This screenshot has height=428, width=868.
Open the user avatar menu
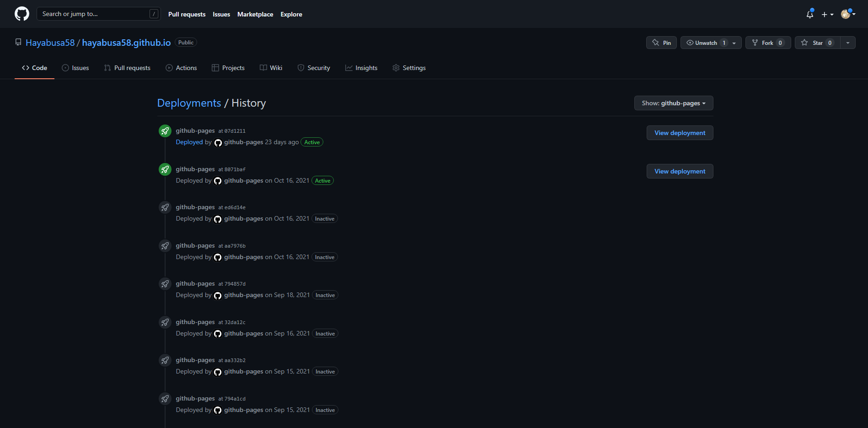848,14
